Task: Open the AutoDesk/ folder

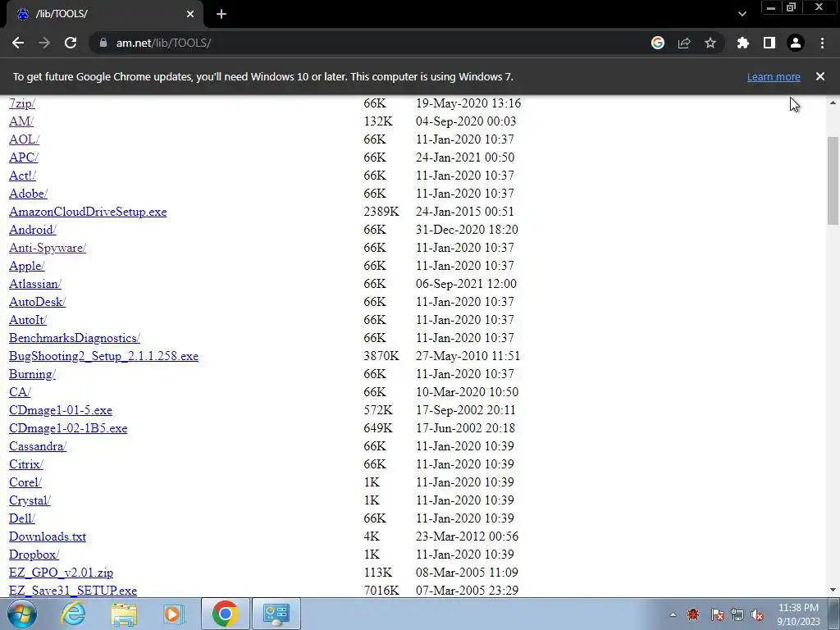Action: [x=37, y=302]
